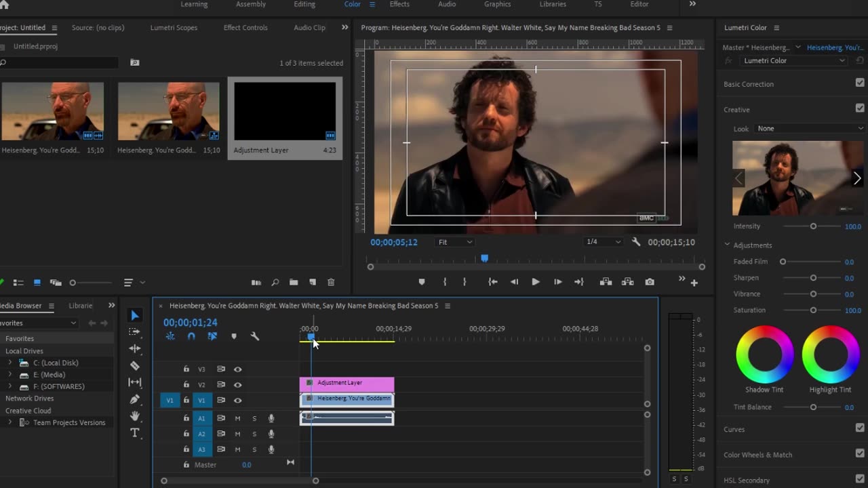Screen dimensions: 868x488
Task: Toggle Basic Correction checkbox
Action: pos(860,83)
